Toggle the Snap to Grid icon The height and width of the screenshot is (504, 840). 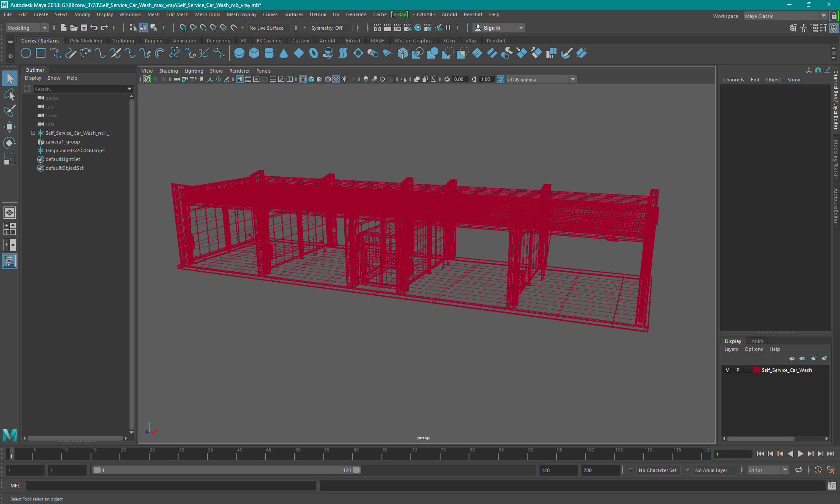[x=183, y=28]
